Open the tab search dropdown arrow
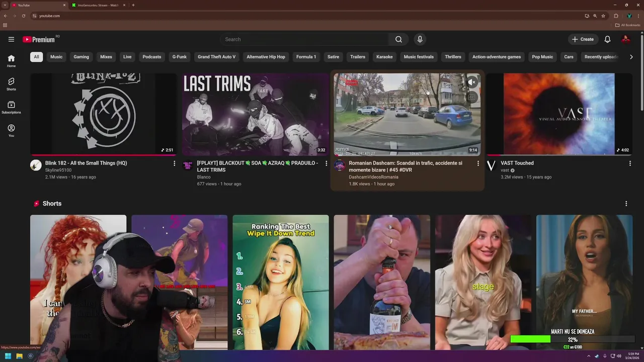 click(x=5, y=5)
